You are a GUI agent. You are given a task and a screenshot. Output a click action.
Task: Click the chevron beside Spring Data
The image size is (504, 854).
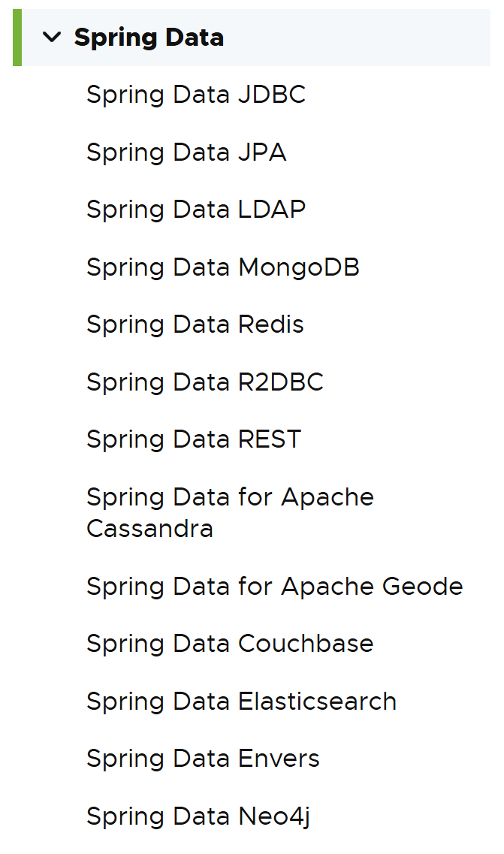[52, 37]
